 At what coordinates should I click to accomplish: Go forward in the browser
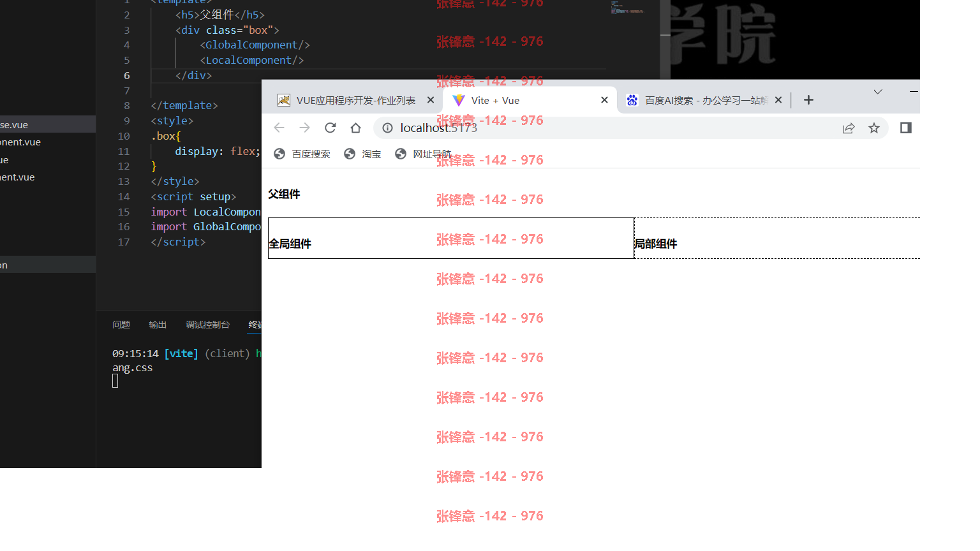pyautogui.click(x=304, y=128)
